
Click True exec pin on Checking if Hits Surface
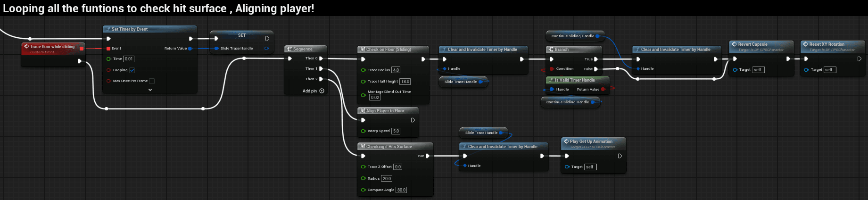pyautogui.click(x=428, y=156)
